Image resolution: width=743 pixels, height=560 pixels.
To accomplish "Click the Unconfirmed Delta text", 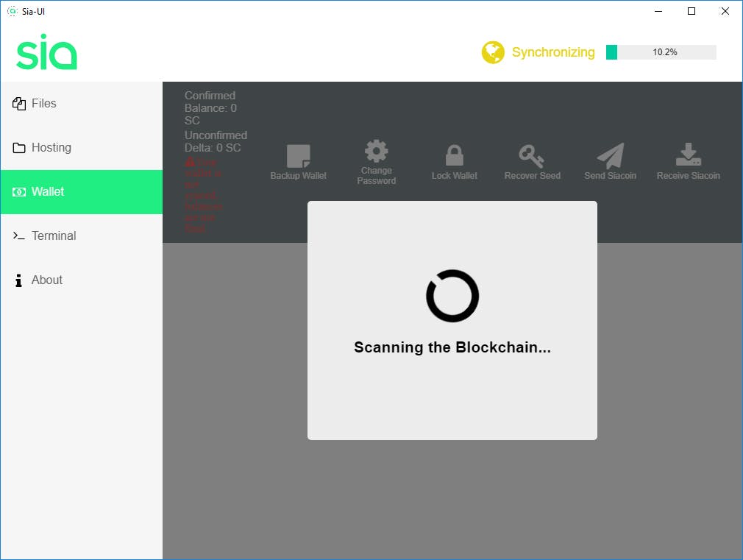I will tap(216, 141).
